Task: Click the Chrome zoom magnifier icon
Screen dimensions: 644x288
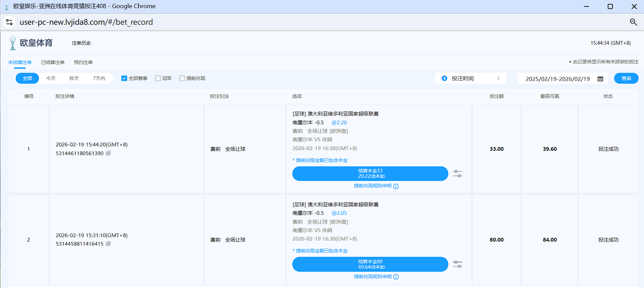Action: 633,22
